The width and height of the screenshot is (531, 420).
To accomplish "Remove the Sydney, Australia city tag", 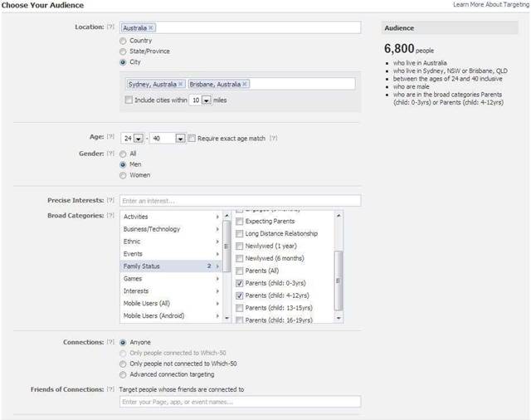I will (x=181, y=84).
